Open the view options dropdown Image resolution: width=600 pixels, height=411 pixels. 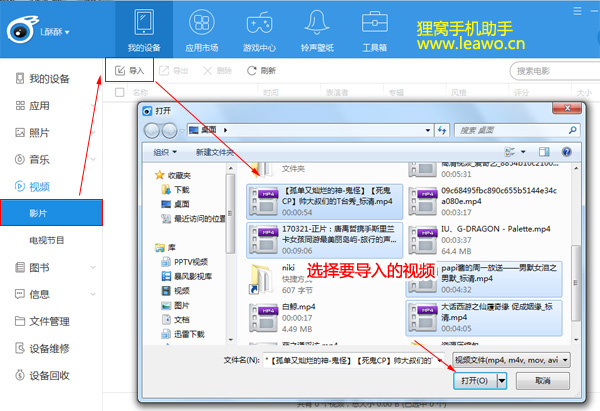pos(523,152)
